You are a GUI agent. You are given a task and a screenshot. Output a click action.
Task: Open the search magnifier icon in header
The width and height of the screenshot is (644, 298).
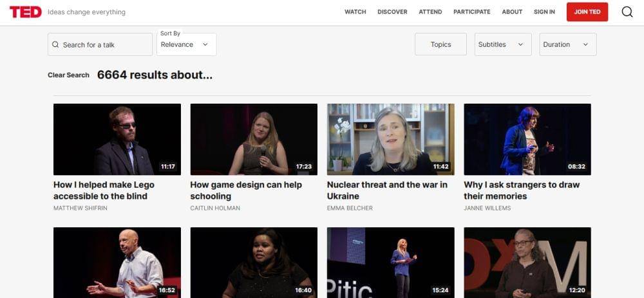[627, 12]
